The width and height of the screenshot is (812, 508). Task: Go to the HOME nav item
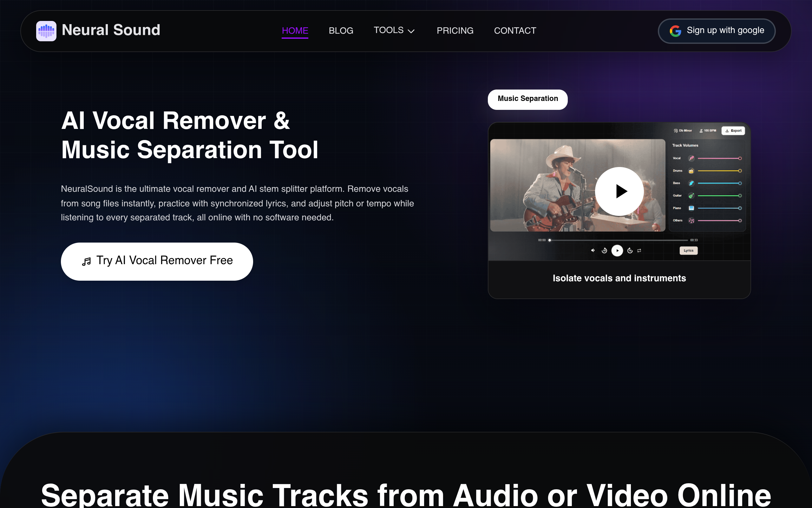pos(295,30)
